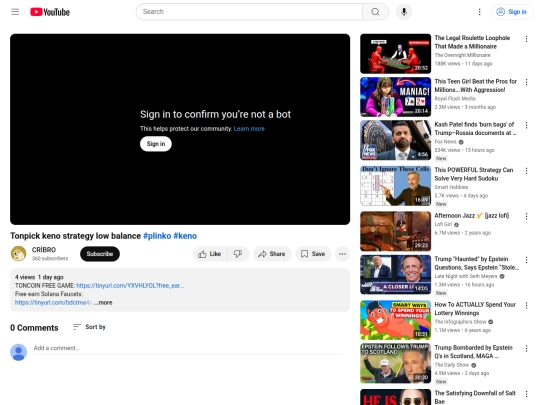Image resolution: width=540 pixels, height=405 pixels.
Task: Open settings three-dot menu in header
Action: [x=479, y=12]
